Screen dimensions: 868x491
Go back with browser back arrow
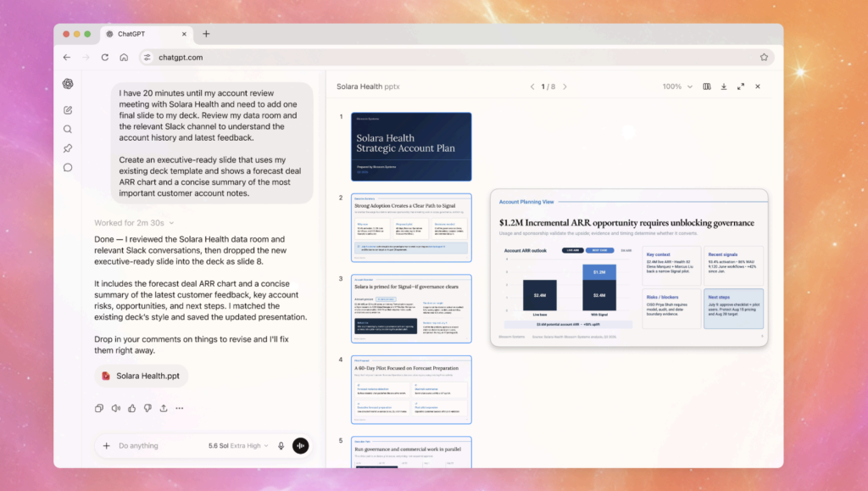pos(66,57)
